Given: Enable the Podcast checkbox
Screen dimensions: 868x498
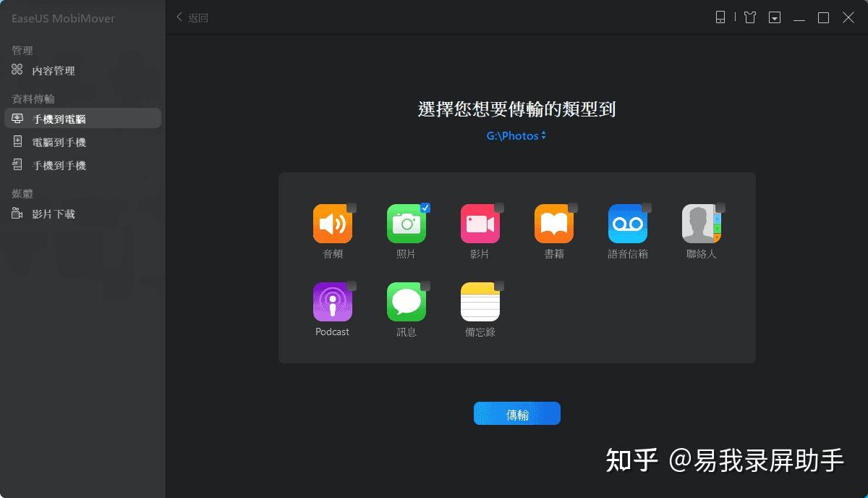Looking at the screenshot, I should pos(352,286).
